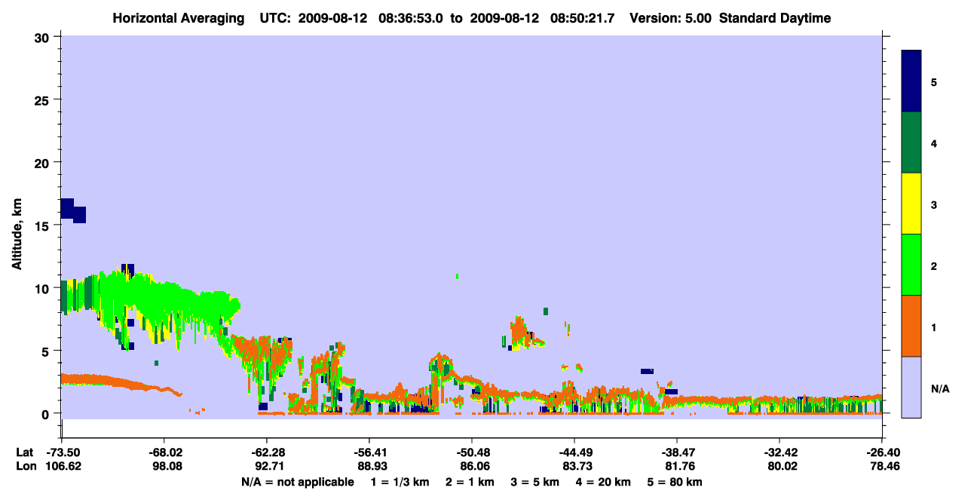Click the bright green colorbar segment labeled 2
The width and height of the screenshot is (980, 503).
click(x=911, y=265)
